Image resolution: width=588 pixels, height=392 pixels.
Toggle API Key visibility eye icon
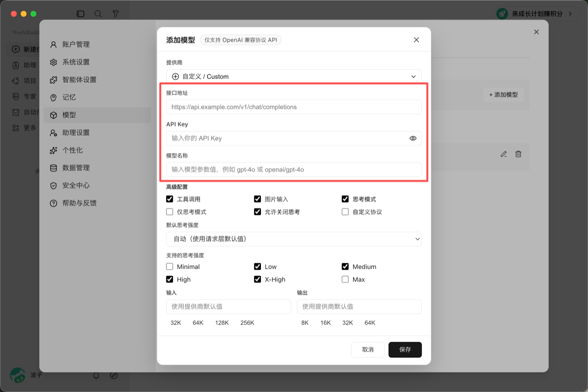click(413, 138)
